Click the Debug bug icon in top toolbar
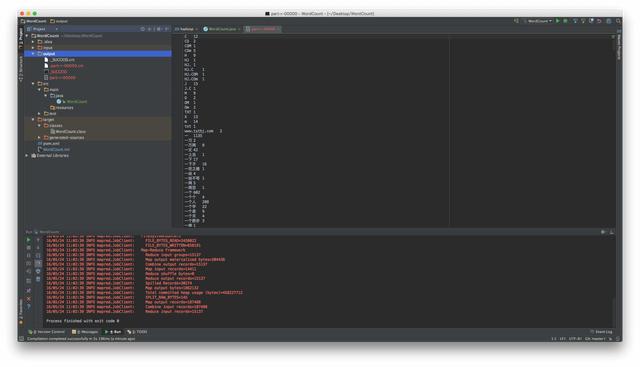This screenshot has width=640, height=367. click(565, 21)
